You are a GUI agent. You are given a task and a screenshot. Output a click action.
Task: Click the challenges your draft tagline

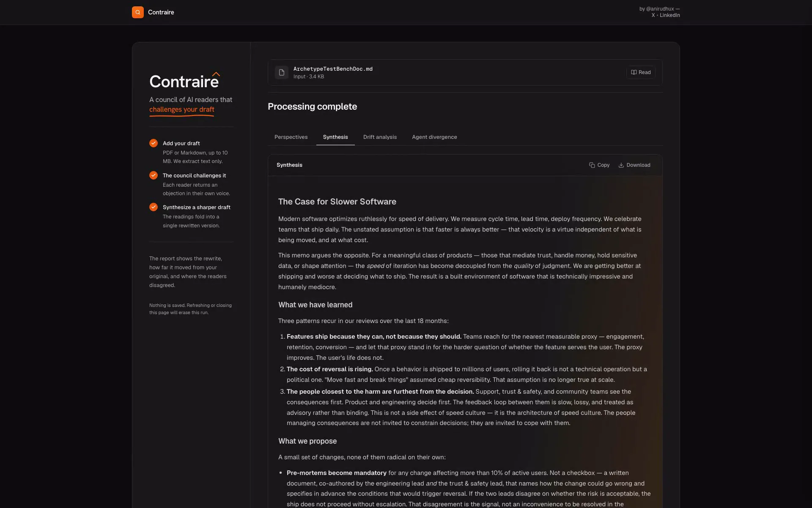coord(182,110)
